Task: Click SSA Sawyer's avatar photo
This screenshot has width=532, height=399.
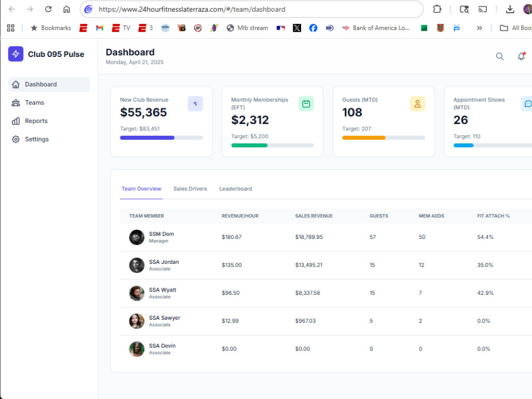Action: (x=137, y=321)
